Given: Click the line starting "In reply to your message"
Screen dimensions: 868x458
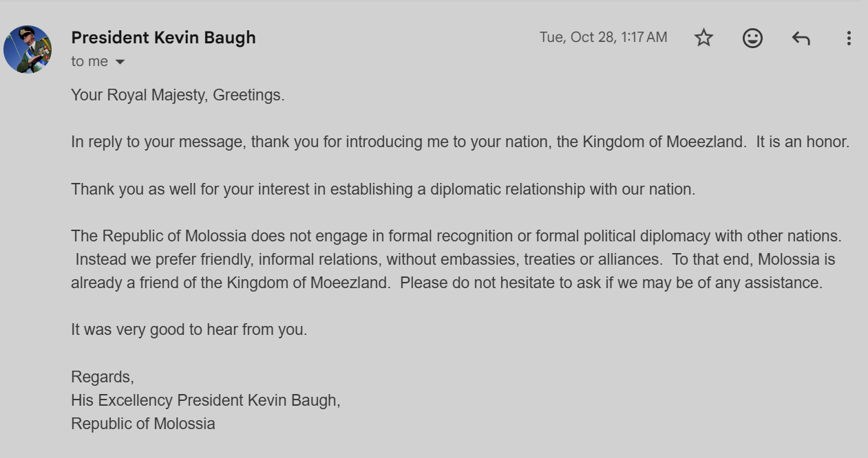Looking at the screenshot, I should click(407, 142).
